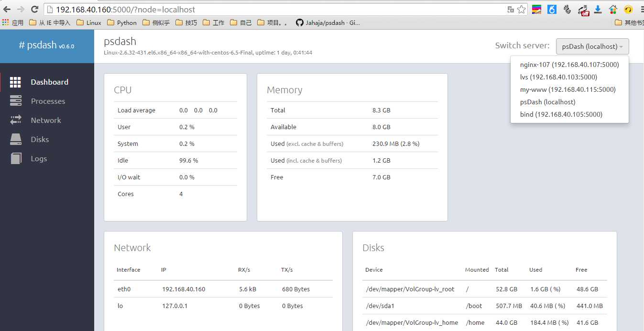
Task: Reload the page with refresh icon
Action: point(34,9)
